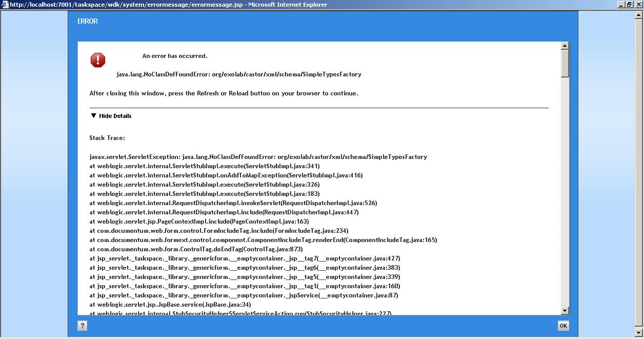Viewport: 644px width, 340px height.
Task: Click the scroll down arrow in error panel
Action: click(565, 310)
